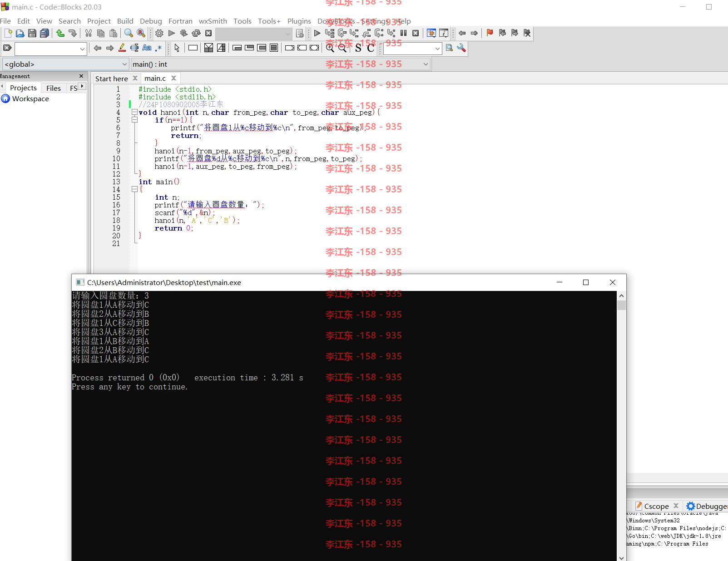Toggle match case Aa option
728x561 pixels.
pos(147,48)
